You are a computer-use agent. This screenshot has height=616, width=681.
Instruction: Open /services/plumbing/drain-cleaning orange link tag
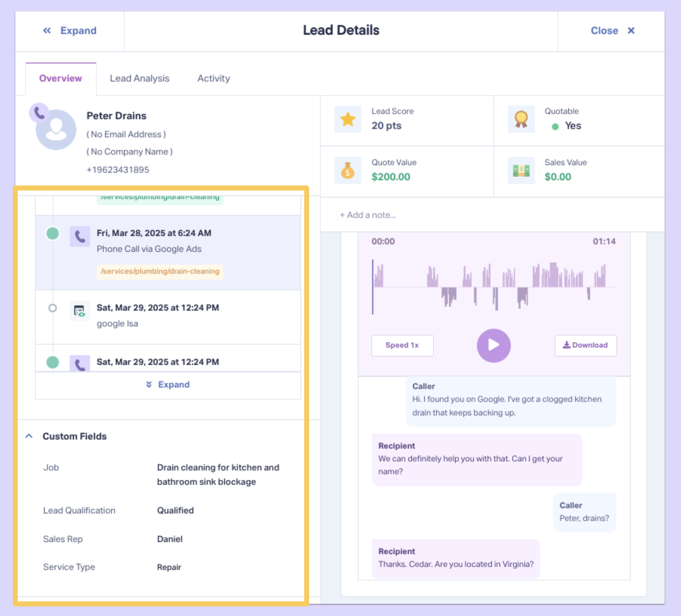(160, 271)
